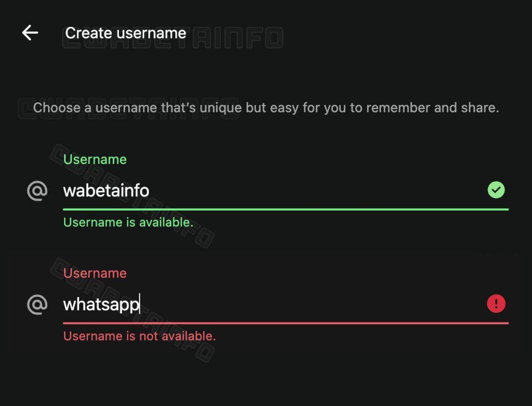Select the error badge next to whatsapp
Screen dimensions: 532x406
496,304
